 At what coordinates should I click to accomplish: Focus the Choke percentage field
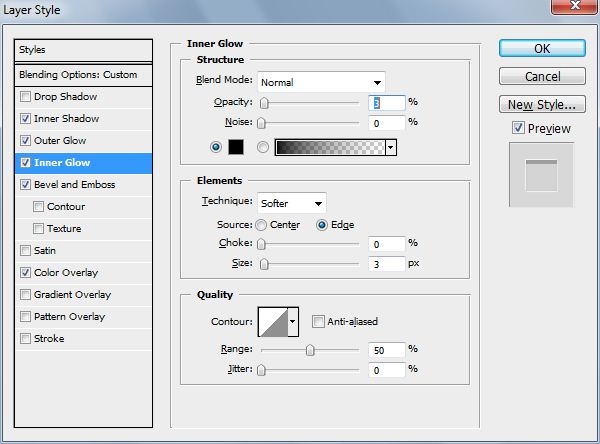tap(386, 244)
